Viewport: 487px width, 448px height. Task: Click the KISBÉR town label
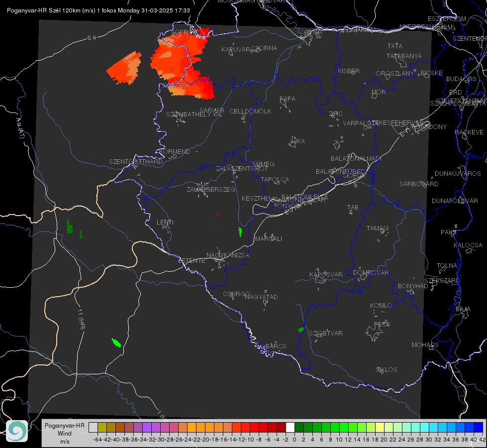(x=349, y=71)
